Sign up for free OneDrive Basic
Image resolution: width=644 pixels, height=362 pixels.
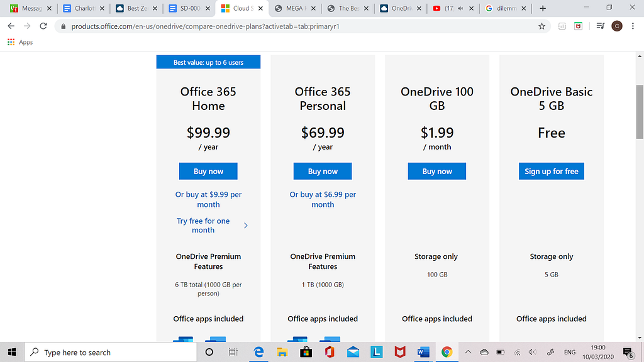pyautogui.click(x=551, y=171)
